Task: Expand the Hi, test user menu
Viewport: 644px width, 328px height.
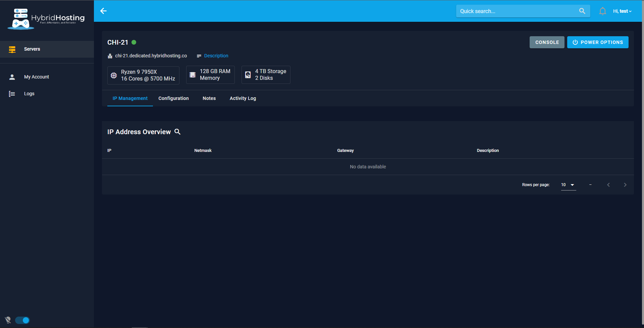Action: coord(622,11)
